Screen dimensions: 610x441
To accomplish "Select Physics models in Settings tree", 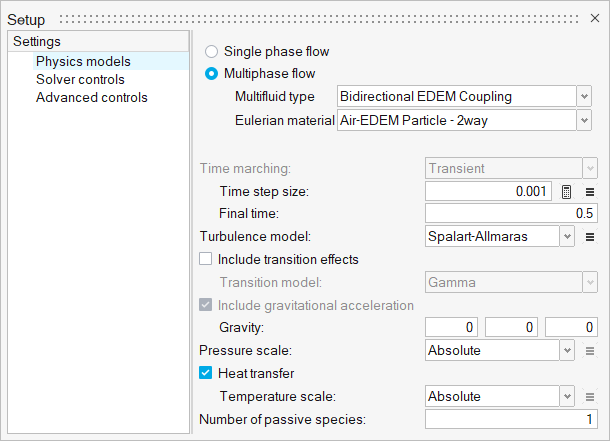I will pos(83,61).
